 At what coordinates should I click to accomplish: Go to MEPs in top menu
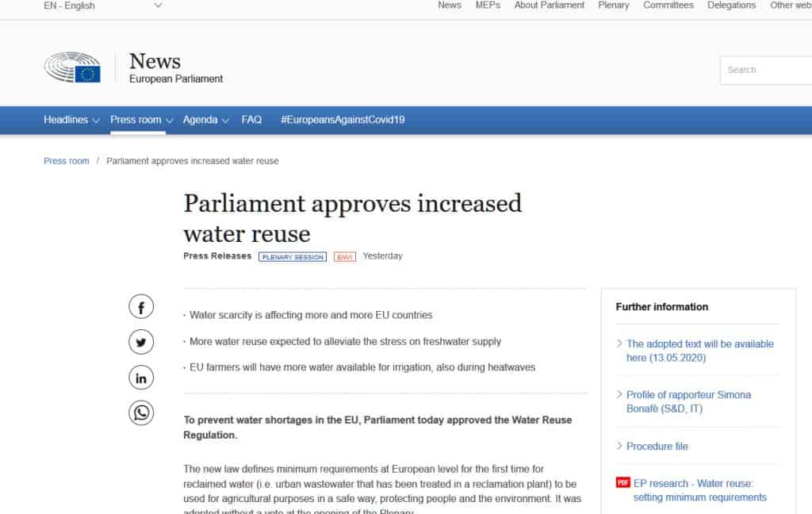coord(488,6)
